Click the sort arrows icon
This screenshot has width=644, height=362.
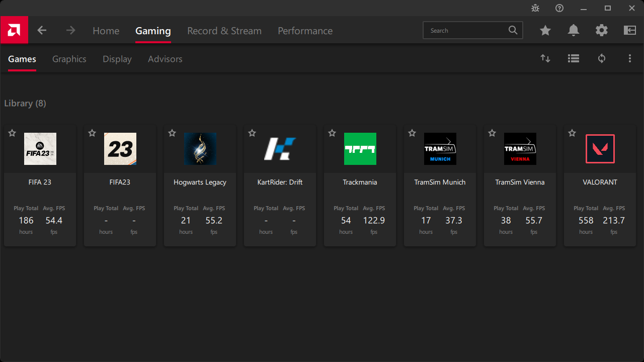pyautogui.click(x=545, y=58)
